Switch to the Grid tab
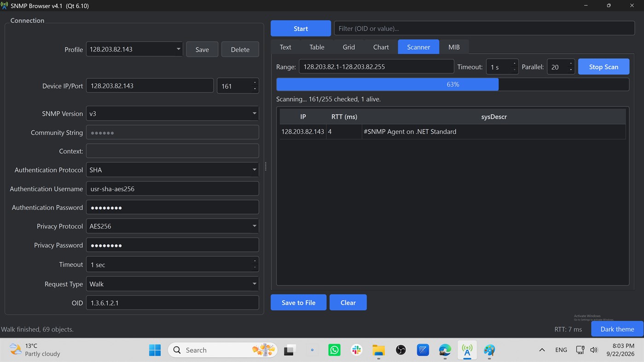644x362 pixels. pyautogui.click(x=349, y=47)
